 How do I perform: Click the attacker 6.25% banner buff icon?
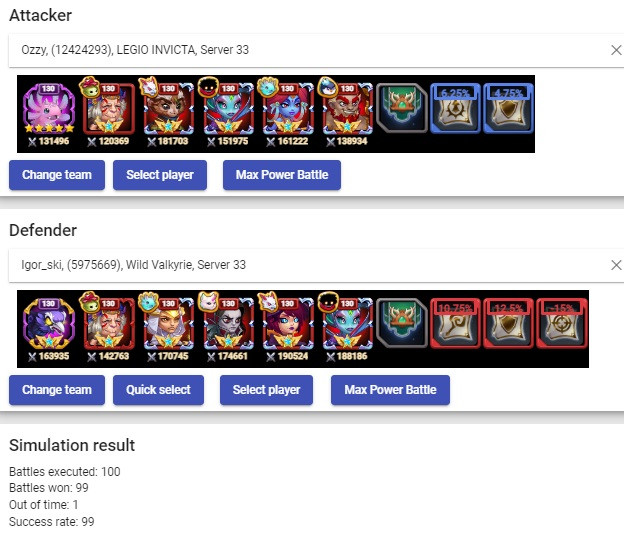pyautogui.click(x=455, y=108)
